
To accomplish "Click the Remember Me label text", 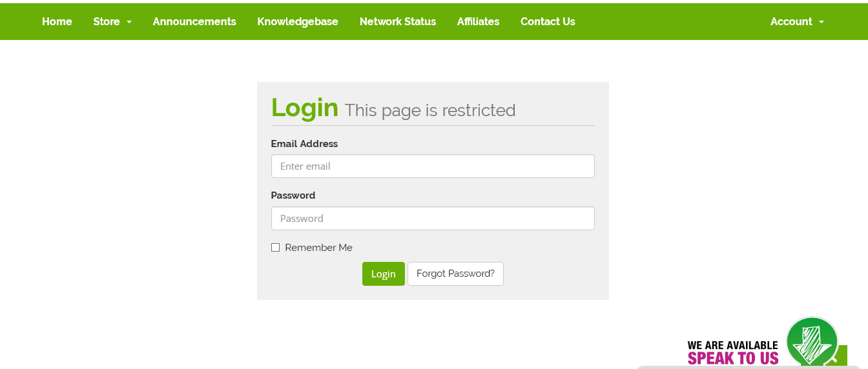I will (318, 247).
